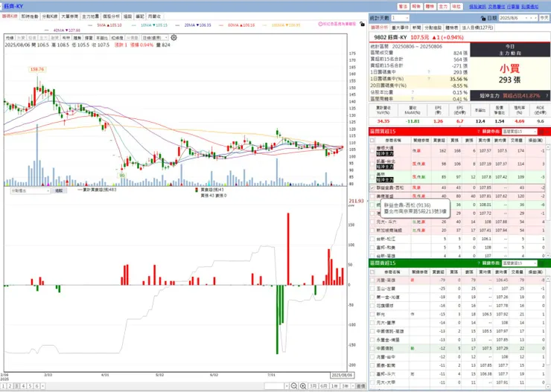This screenshot has width=551, height=392.
Task: Click the 10MA legend line
Action: coord(150,25)
